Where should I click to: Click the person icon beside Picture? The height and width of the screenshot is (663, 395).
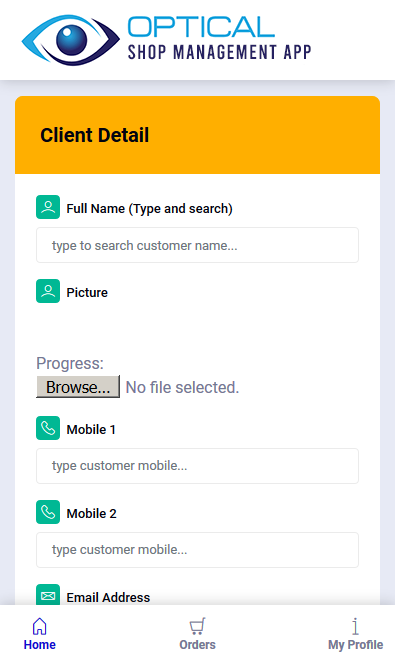[x=48, y=291]
